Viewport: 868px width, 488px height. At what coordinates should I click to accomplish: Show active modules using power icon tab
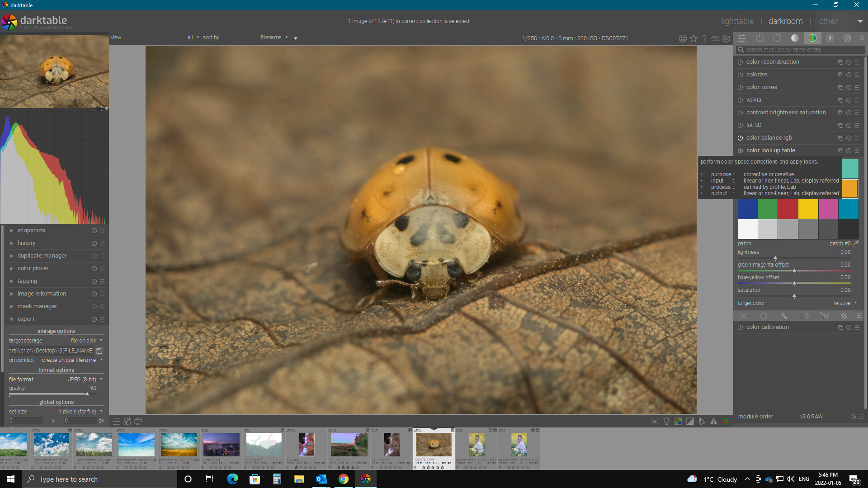[x=759, y=38]
